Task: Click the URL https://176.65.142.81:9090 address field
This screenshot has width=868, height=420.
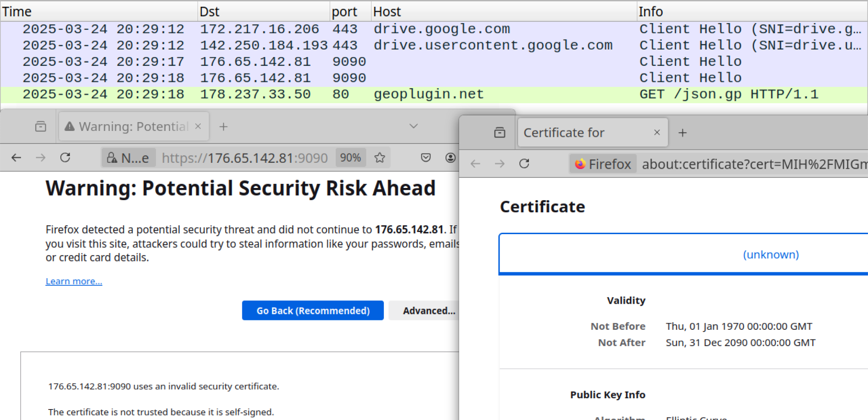Action: [x=245, y=158]
